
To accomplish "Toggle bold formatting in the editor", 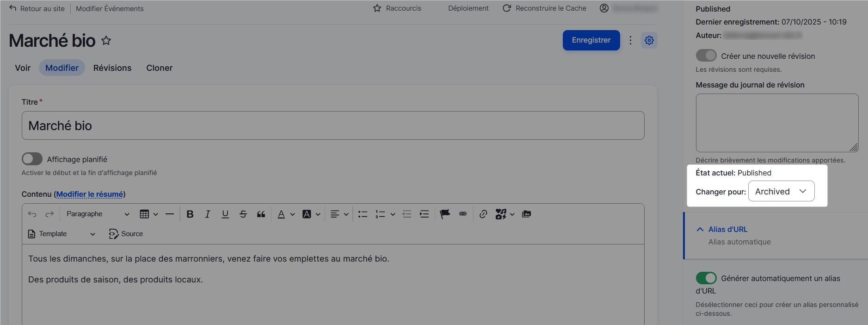I will pyautogui.click(x=190, y=214).
